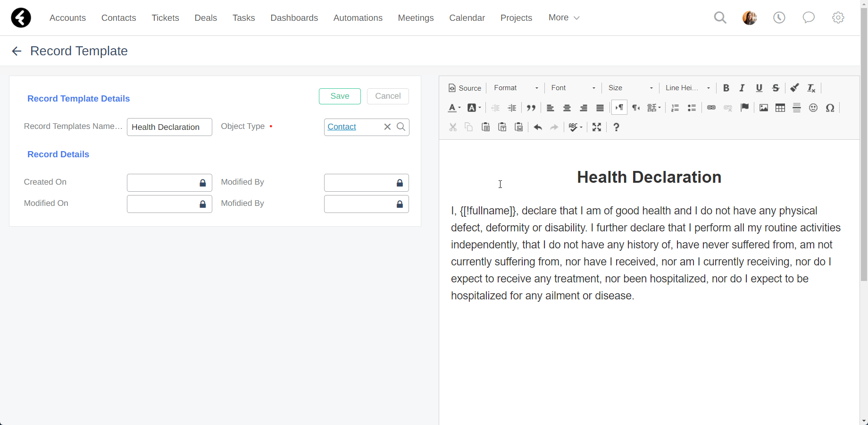Viewport: 868px width, 425px height.
Task: Insert a bulleted list
Action: (x=692, y=108)
